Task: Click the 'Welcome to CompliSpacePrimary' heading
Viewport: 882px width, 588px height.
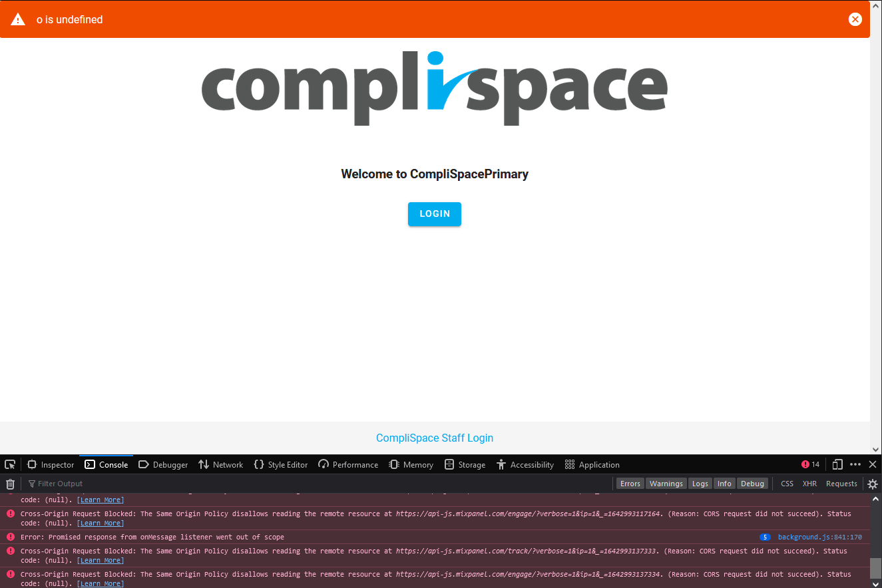Action: pos(435,174)
